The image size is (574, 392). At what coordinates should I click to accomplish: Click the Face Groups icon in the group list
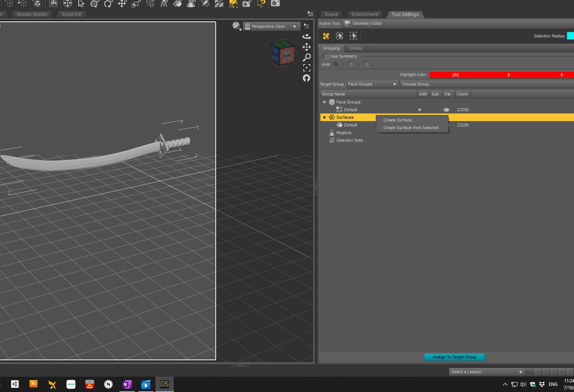point(333,102)
